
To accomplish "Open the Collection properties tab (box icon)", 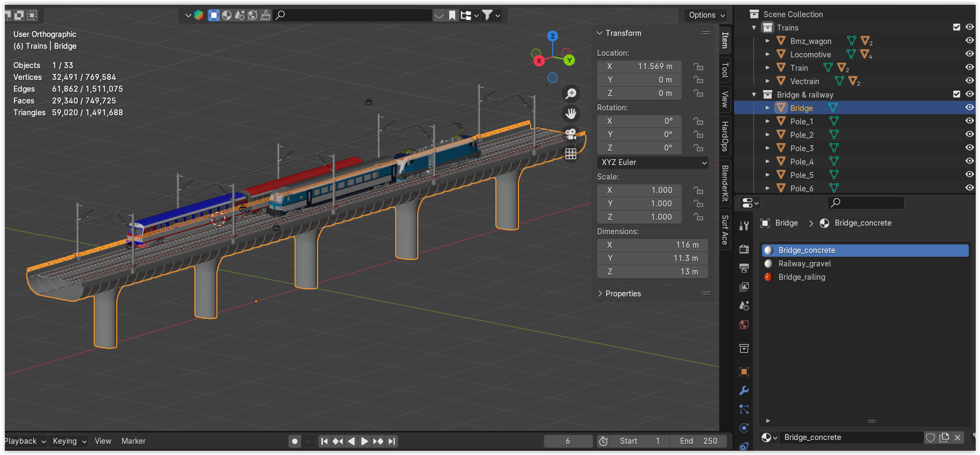I will pos(744,348).
